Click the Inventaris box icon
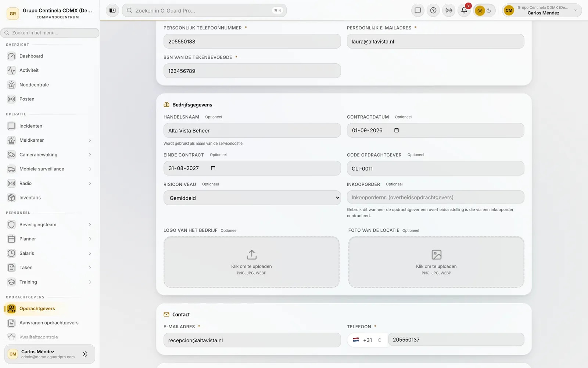This screenshot has height=368, width=588. tap(11, 198)
